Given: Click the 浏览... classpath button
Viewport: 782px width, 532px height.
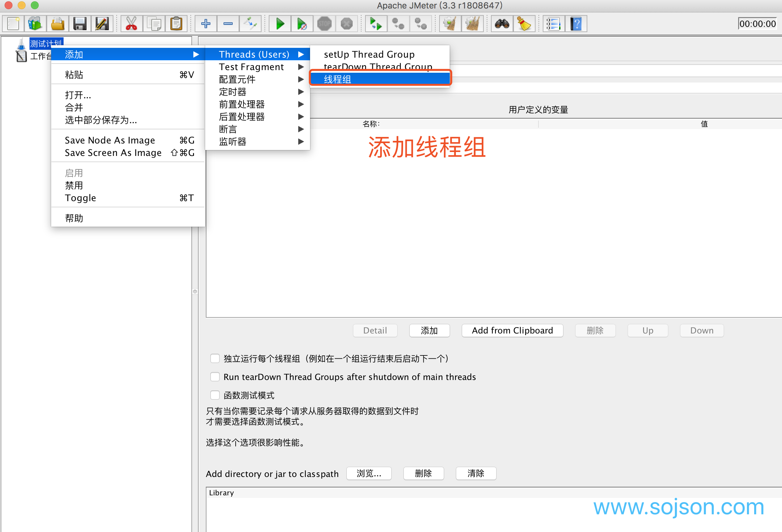Looking at the screenshot, I should 369,473.
